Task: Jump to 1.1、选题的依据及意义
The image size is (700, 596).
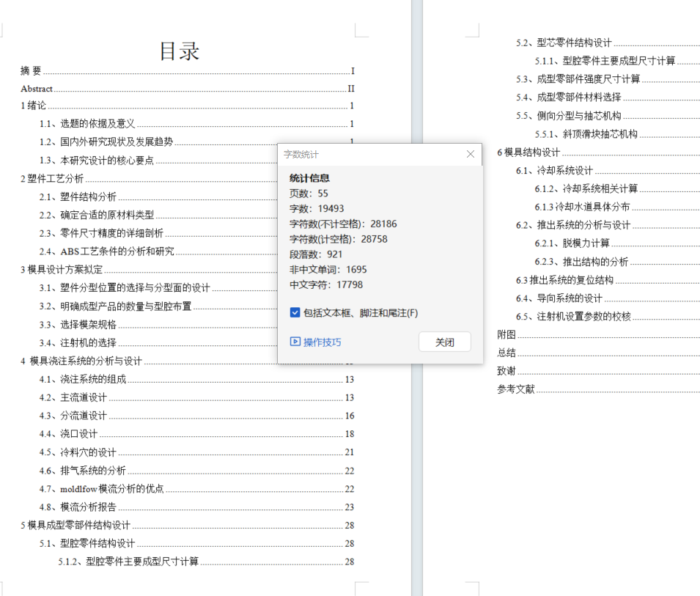Action: pos(197,123)
